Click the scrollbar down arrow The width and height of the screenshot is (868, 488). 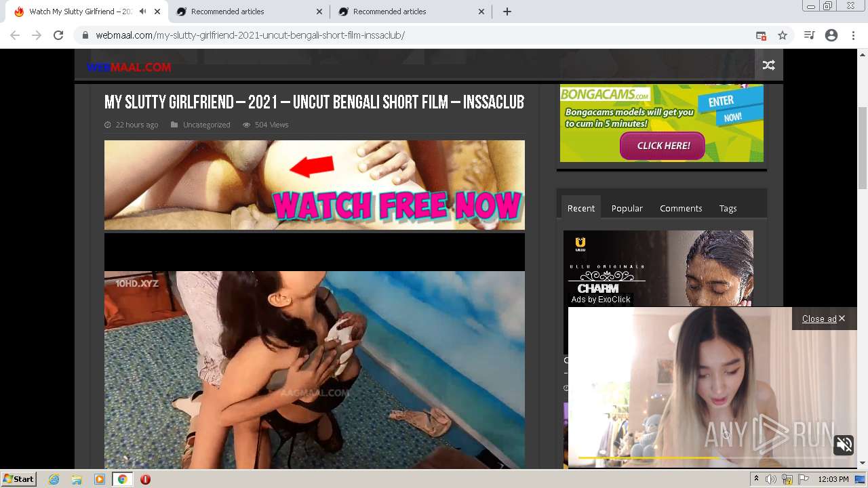pos(863,463)
